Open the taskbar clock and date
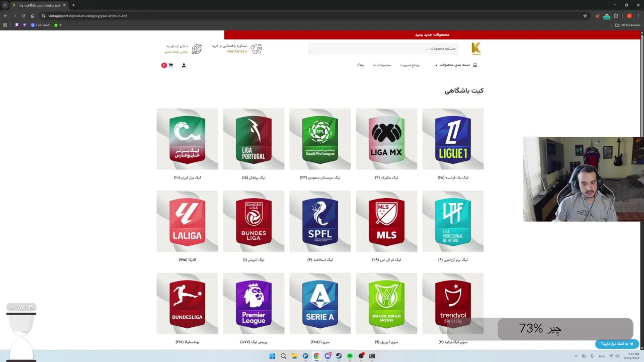 click(x=632, y=356)
